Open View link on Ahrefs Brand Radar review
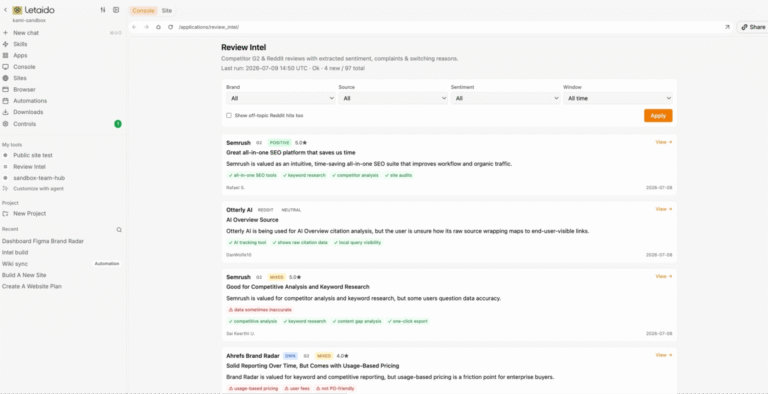Viewport: 768px width, 394px height. (x=664, y=355)
